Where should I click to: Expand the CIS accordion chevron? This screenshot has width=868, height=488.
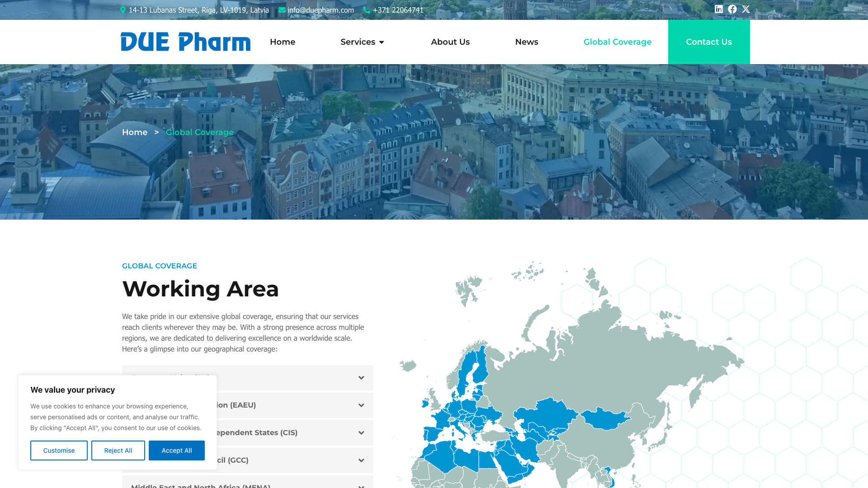point(361,433)
